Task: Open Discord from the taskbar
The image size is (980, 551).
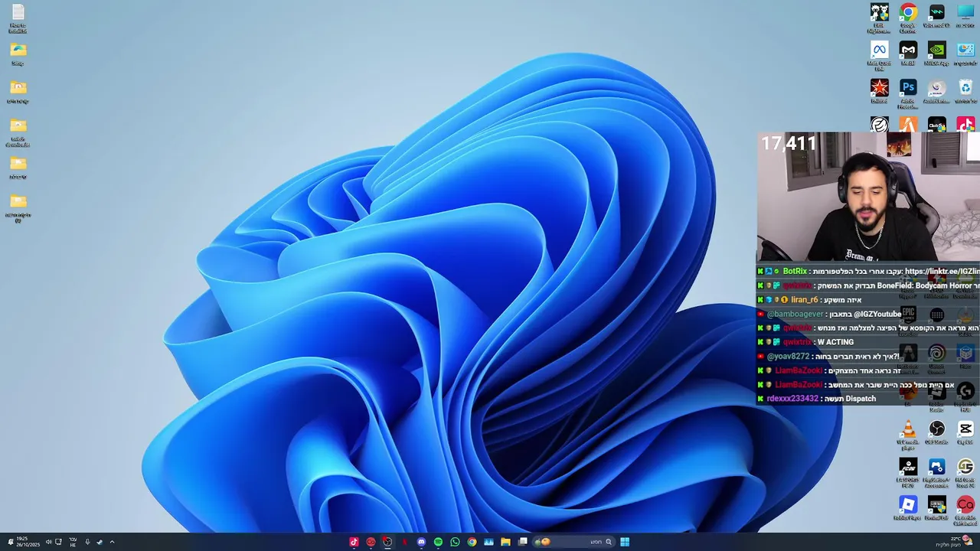Action: coord(421,542)
